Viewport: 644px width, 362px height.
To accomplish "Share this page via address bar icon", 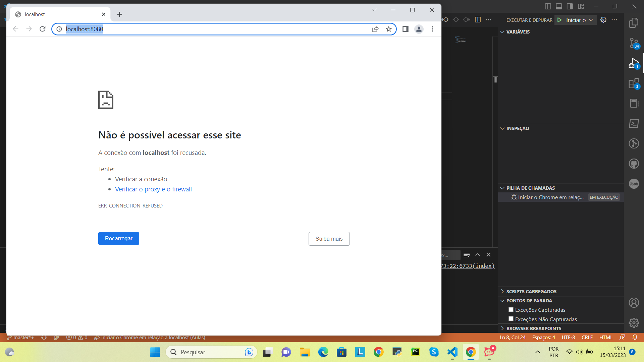I will 375,29.
